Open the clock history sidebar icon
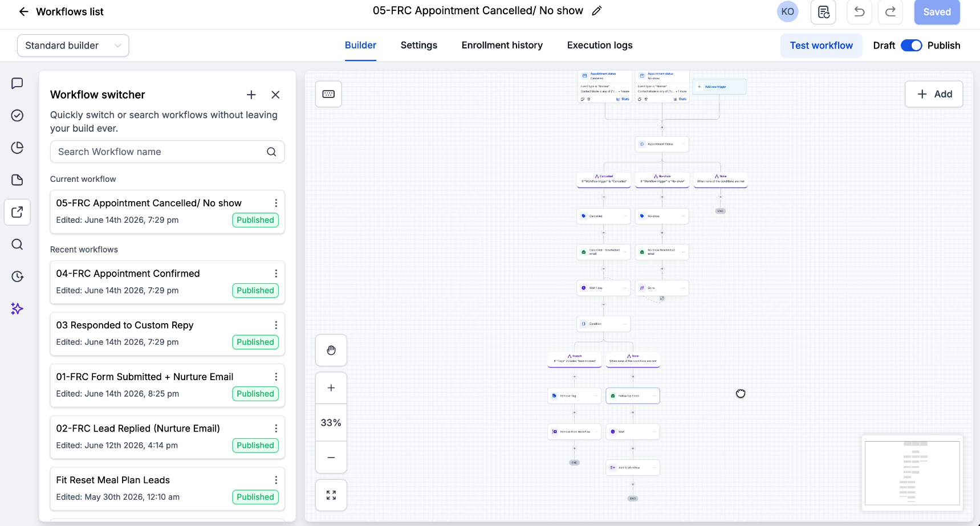 point(17,276)
